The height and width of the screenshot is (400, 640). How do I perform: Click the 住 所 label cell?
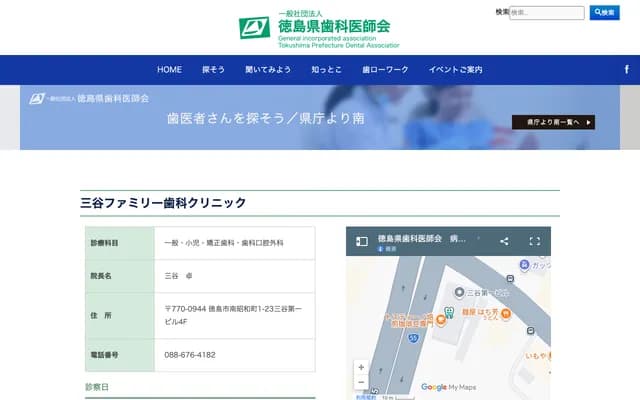[120, 316]
